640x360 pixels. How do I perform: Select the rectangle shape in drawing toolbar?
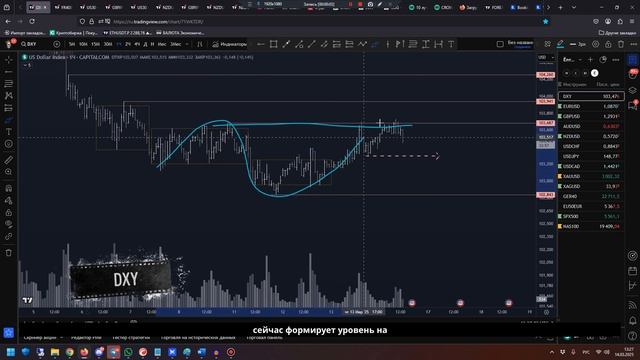click(x=273, y=44)
